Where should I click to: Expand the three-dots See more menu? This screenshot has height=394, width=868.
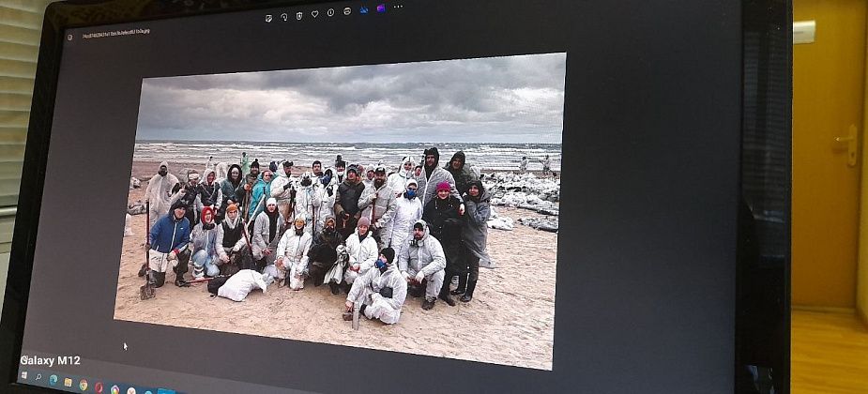pos(398,7)
